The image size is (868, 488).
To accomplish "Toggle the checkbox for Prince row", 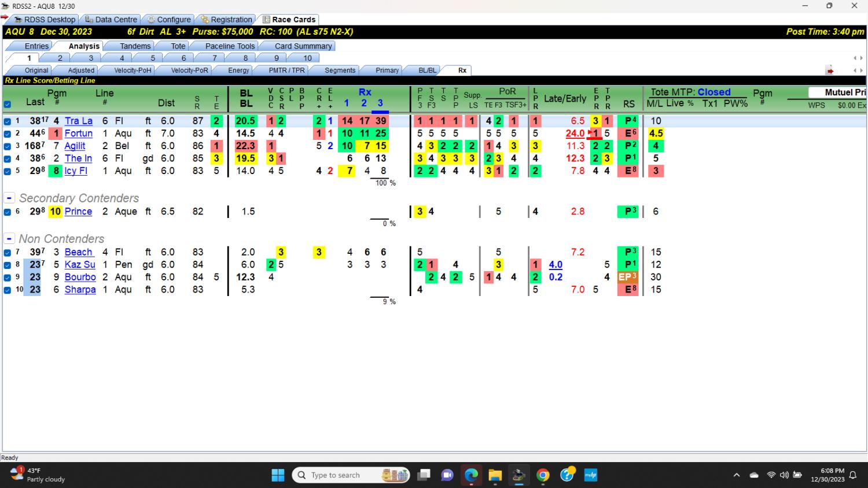I will pyautogui.click(x=8, y=212).
